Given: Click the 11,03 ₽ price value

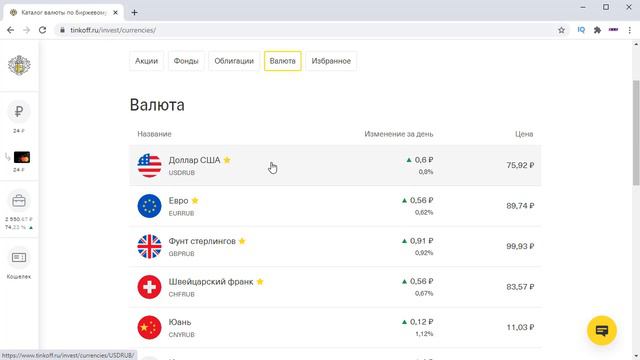Looking at the screenshot, I should [x=520, y=327].
